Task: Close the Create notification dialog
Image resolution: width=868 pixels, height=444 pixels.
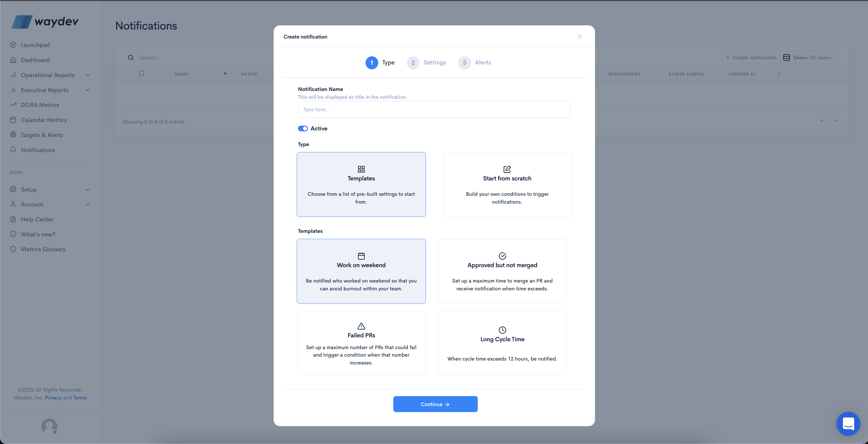Action: coord(579,37)
